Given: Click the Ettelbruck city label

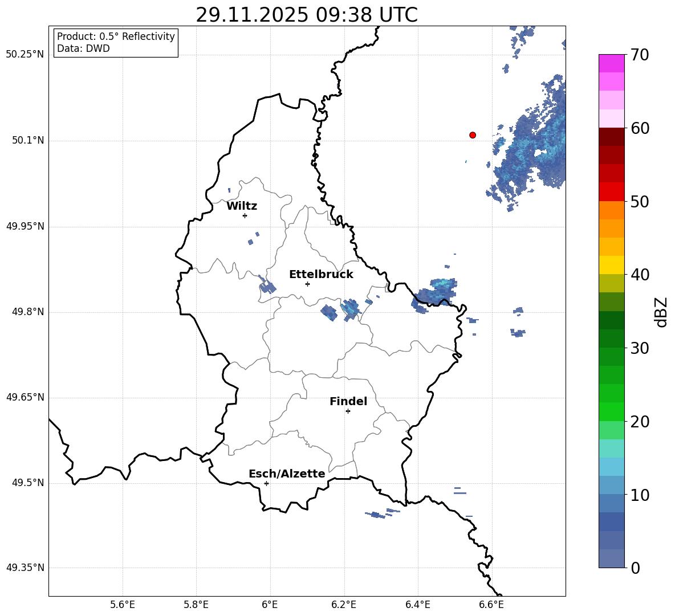Looking at the screenshot, I should click(x=321, y=275).
